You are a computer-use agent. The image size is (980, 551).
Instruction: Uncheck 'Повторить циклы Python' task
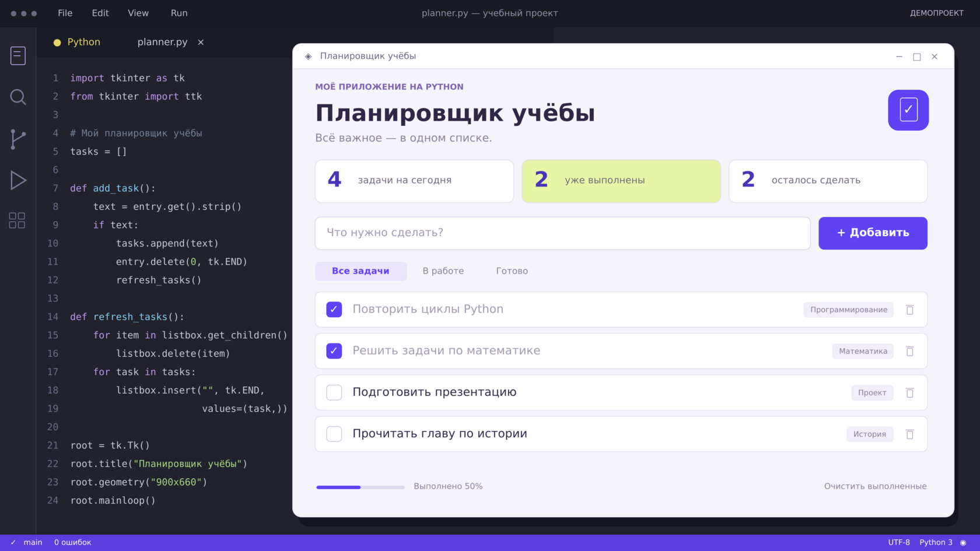(334, 310)
